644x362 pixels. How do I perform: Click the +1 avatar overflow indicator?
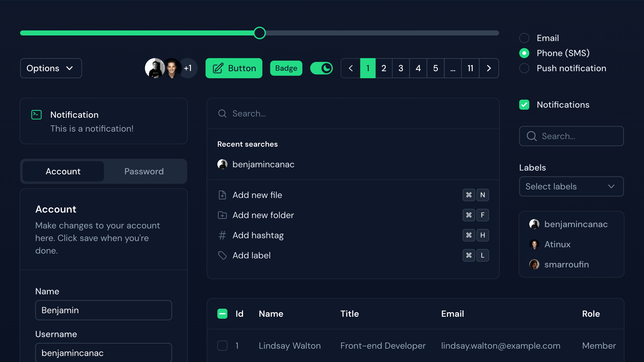tap(188, 68)
